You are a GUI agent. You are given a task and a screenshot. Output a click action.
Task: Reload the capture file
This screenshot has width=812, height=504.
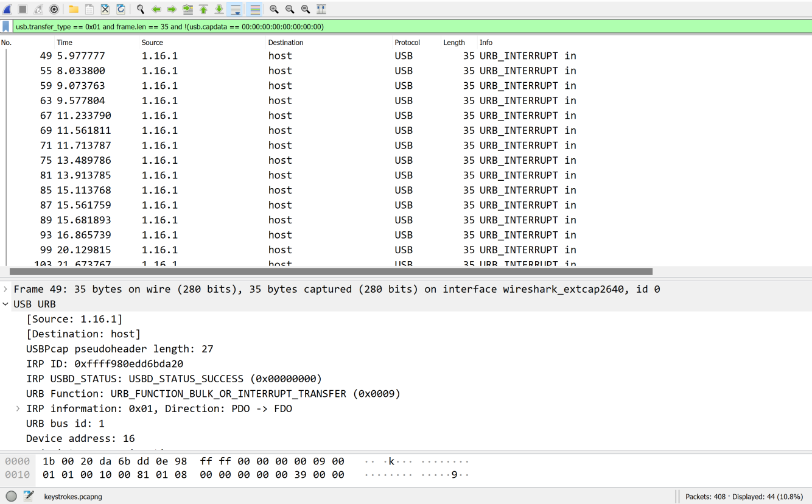(121, 9)
